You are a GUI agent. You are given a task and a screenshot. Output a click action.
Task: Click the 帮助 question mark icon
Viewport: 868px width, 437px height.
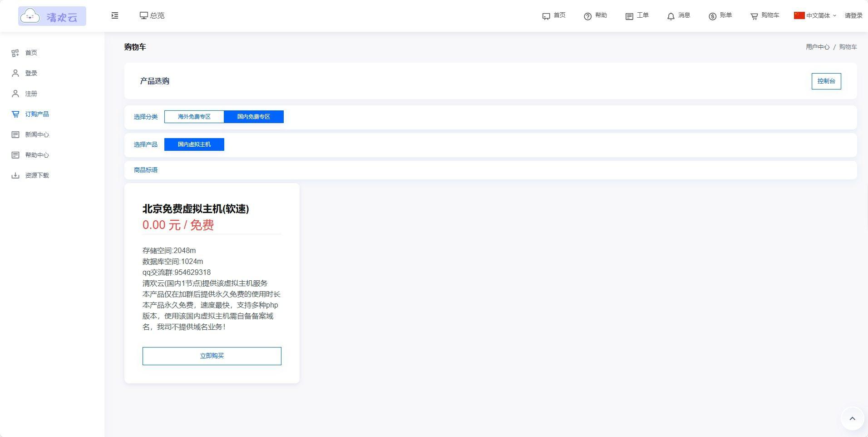(x=596, y=15)
